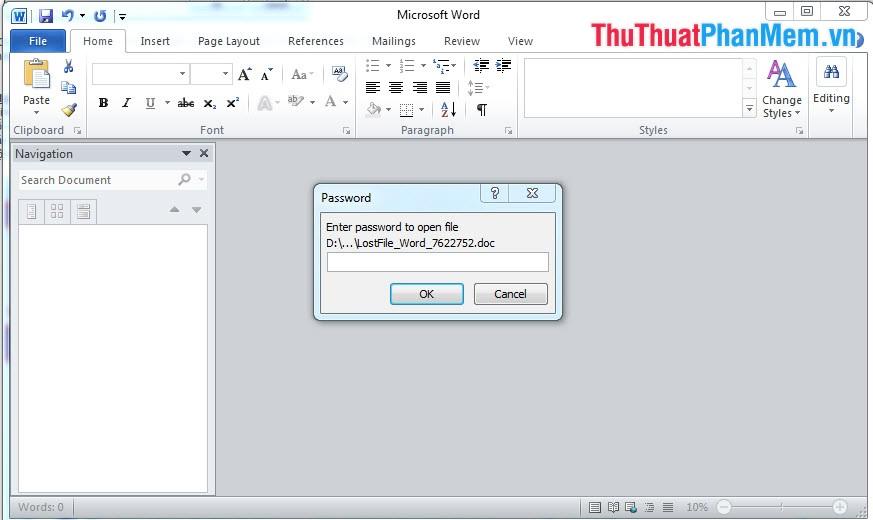Open the Paragraph dialog launcher
The image size is (873, 520).
click(508, 131)
